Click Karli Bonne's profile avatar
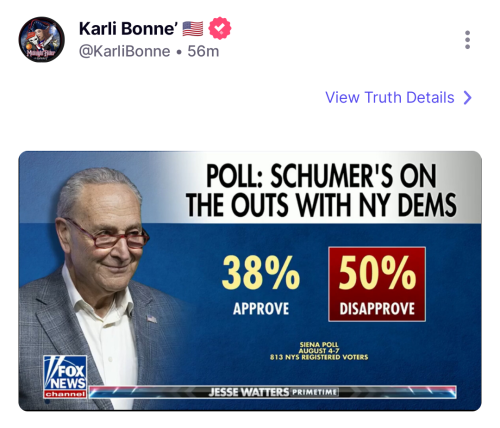 click(x=41, y=39)
